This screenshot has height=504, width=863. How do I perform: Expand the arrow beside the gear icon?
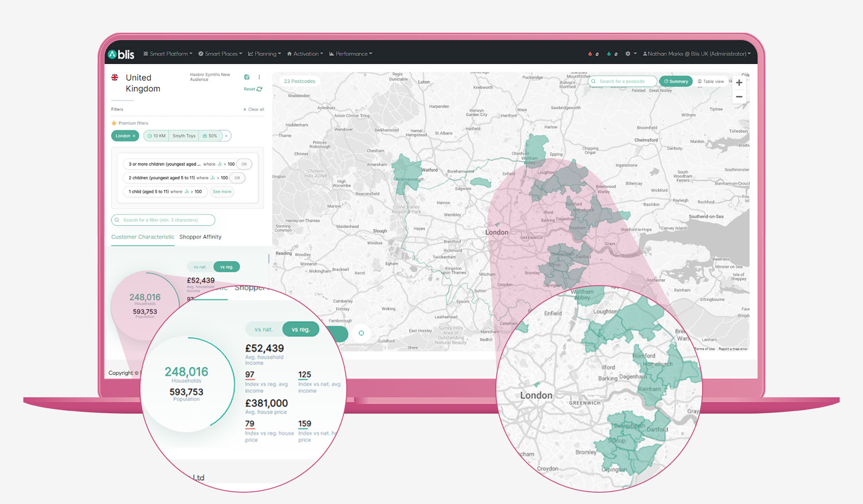click(x=635, y=54)
